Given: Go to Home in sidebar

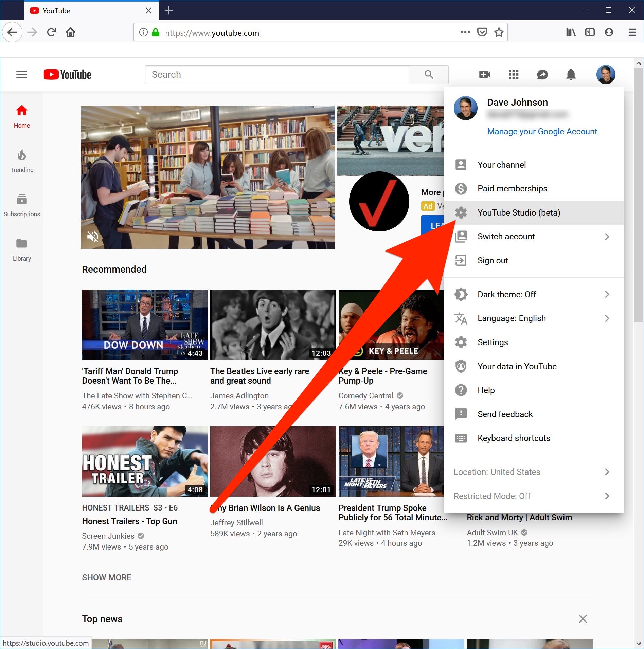Looking at the screenshot, I should (22, 117).
